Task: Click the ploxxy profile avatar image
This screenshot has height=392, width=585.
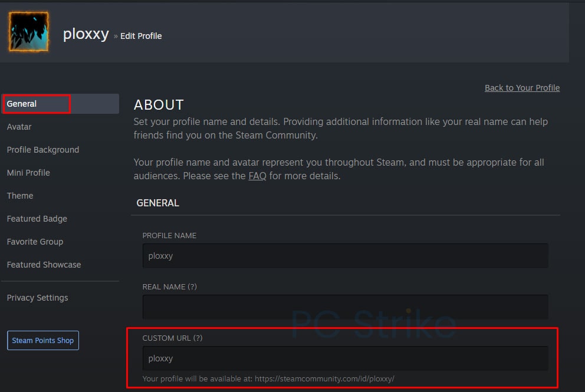Action: coord(29,32)
